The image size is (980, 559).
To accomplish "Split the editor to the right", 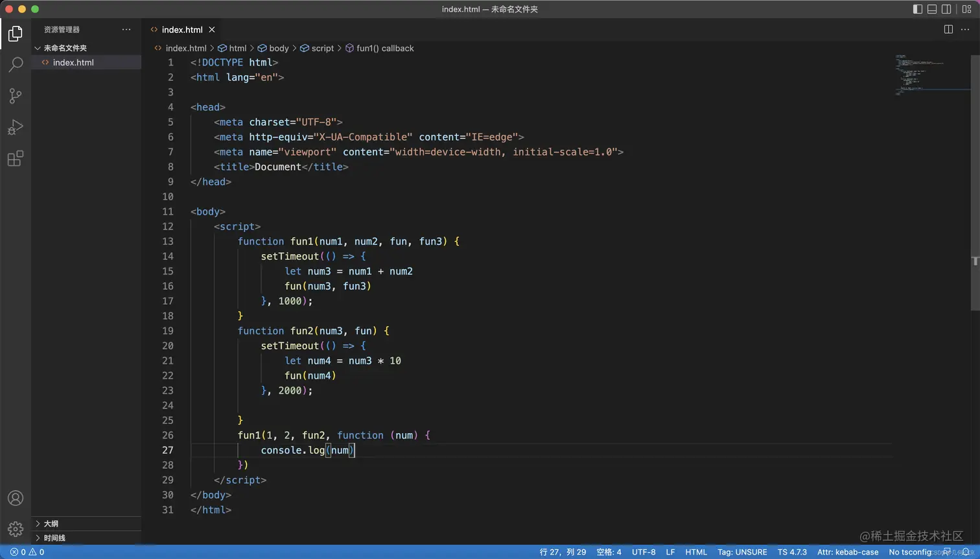I will click(x=948, y=29).
